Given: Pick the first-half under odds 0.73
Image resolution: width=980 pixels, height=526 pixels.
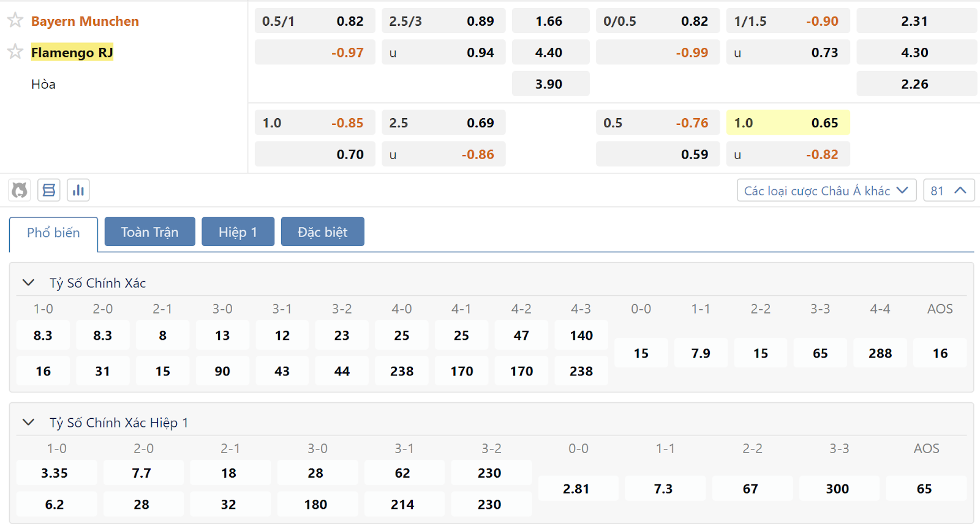Looking at the screenshot, I should click(788, 53).
